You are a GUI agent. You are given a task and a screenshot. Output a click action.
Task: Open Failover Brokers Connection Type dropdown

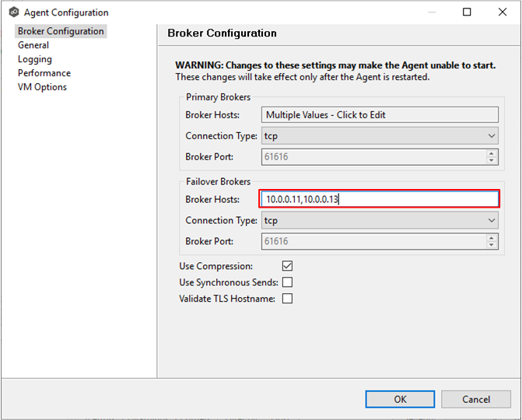[380, 220]
